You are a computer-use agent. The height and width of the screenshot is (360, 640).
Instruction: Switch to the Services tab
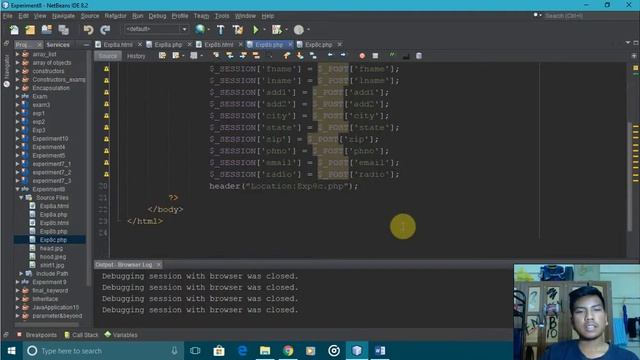point(58,45)
